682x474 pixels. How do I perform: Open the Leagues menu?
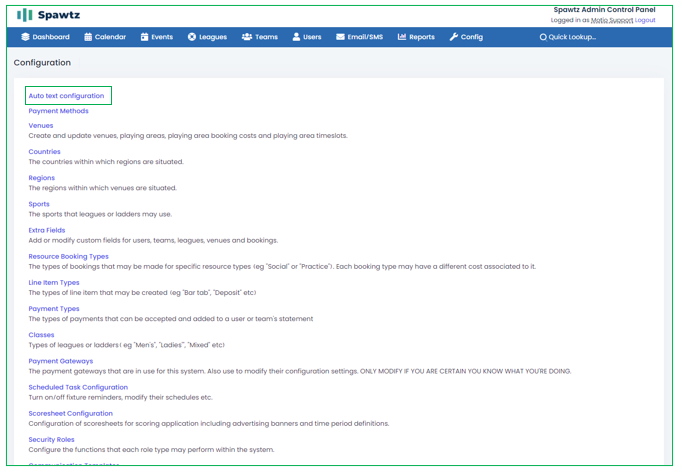pos(207,37)
